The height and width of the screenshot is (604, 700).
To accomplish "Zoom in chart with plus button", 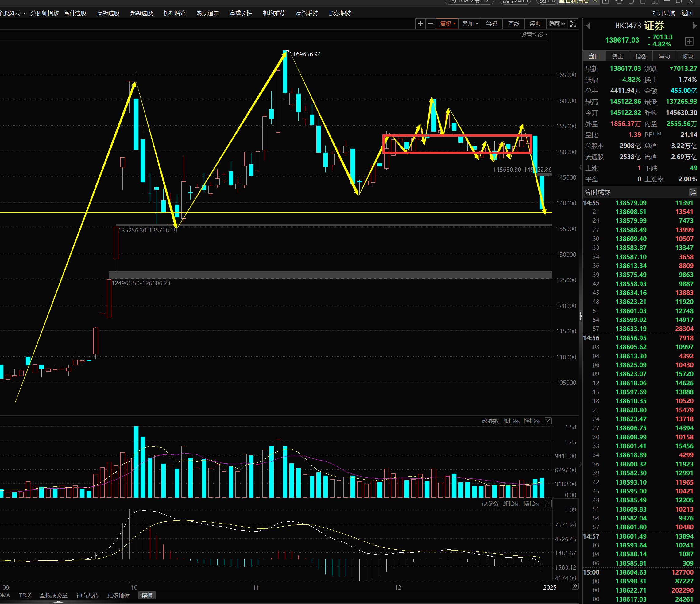I will pos(420,24).
